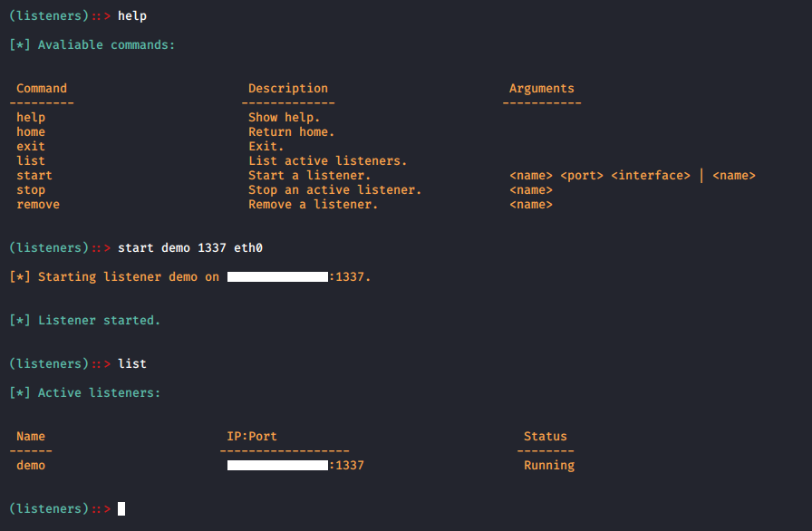Click the "Command" column header

pyautogui.click(x=42, y=88)
